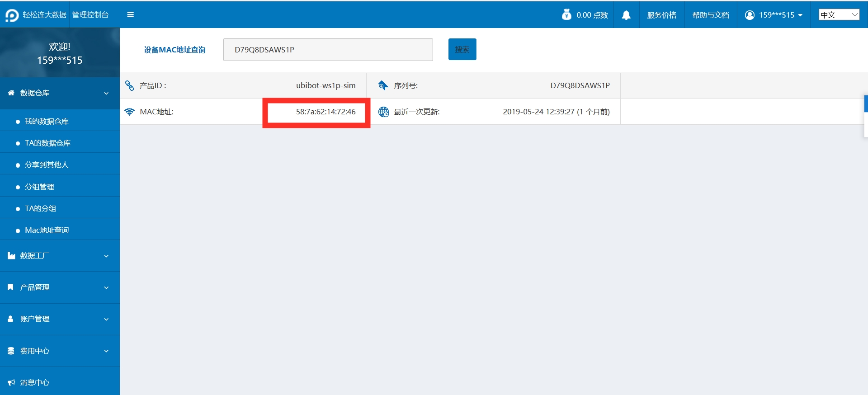Click the globe icon beside 最近一次更新
868x395 pixels.
(x=383, y=112)
